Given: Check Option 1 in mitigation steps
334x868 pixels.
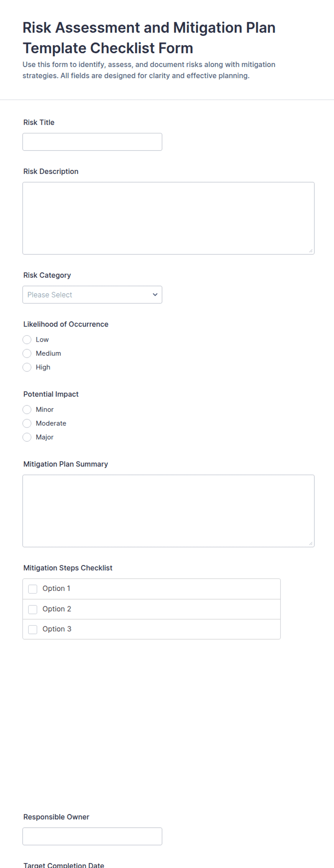Looking at the screenshot, I should [x=33, y=589].
